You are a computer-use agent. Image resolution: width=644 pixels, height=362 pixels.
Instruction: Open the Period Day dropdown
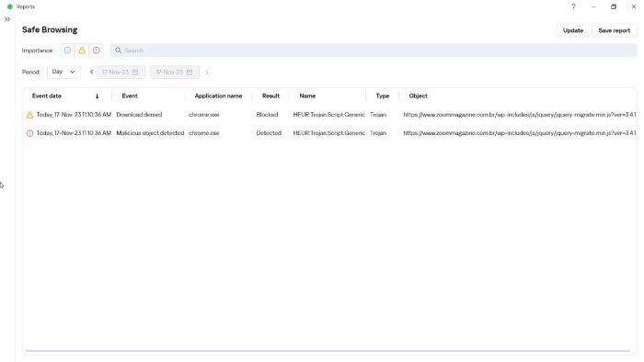[63, 72]
